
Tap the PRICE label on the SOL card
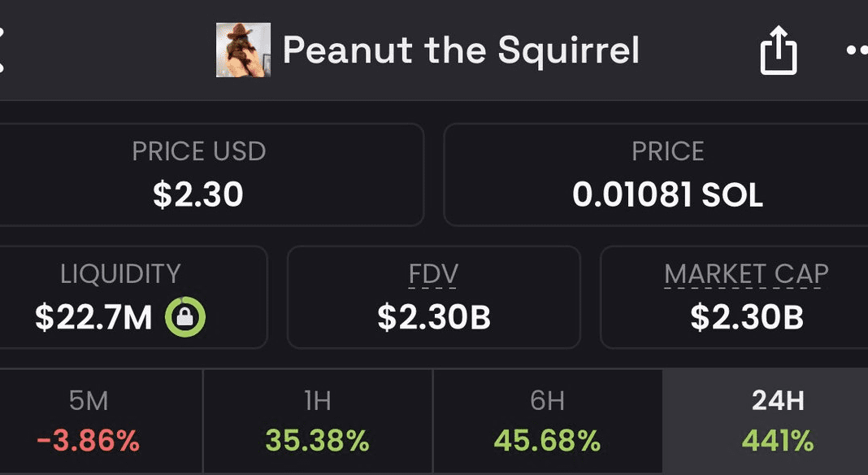(x=668, y=152)
